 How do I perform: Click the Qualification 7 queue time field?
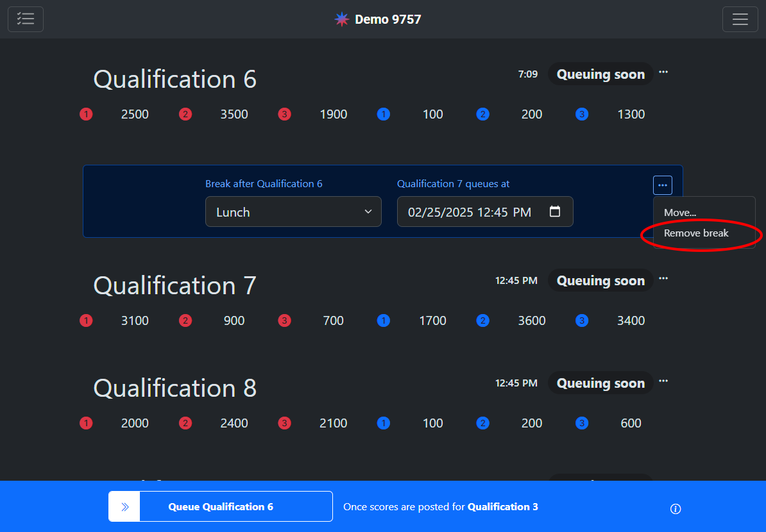472,212
